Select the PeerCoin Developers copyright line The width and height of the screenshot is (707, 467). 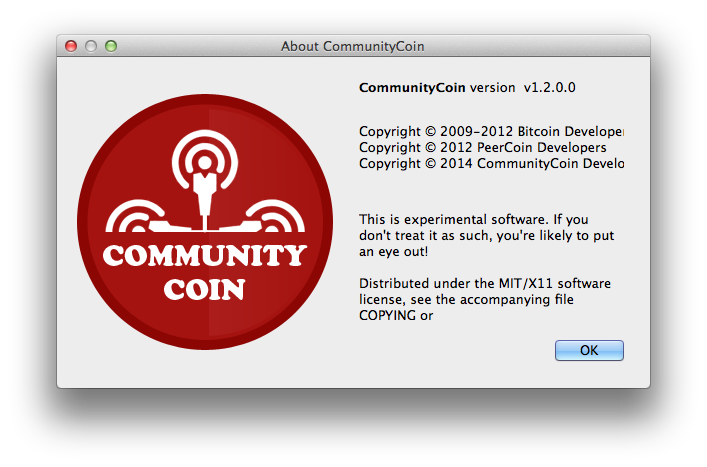pyautogui.click(x=482, y=147)
